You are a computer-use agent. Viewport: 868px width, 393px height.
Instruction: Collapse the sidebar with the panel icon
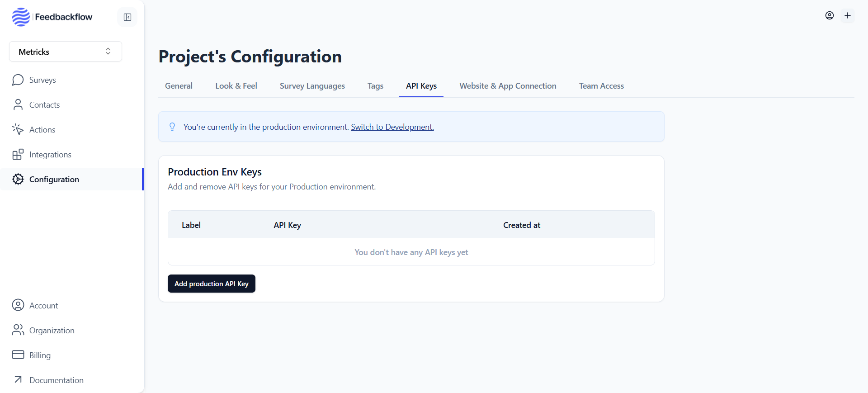coord(127,17)
